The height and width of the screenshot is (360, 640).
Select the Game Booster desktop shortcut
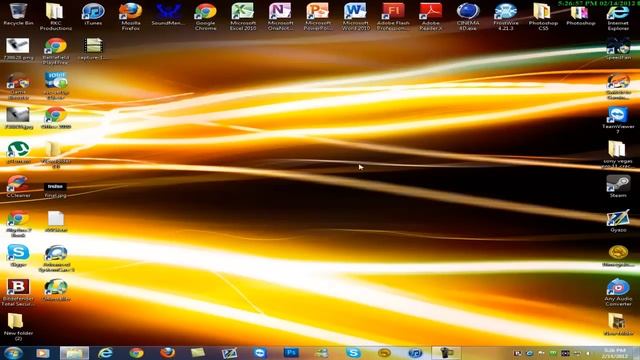[18, 86]
